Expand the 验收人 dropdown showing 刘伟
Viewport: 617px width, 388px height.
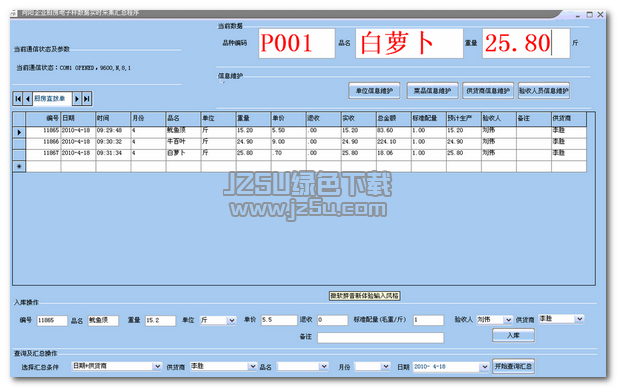pos(508,320)
